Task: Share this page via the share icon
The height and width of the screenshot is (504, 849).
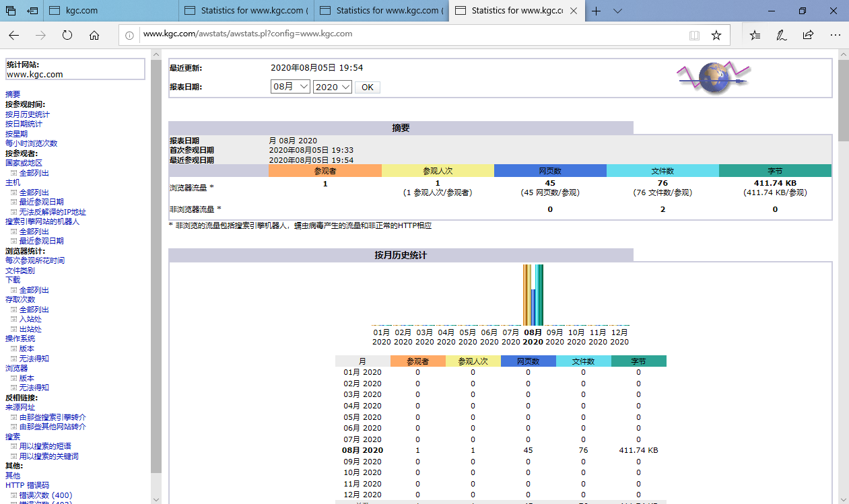Action: (808, 35)
